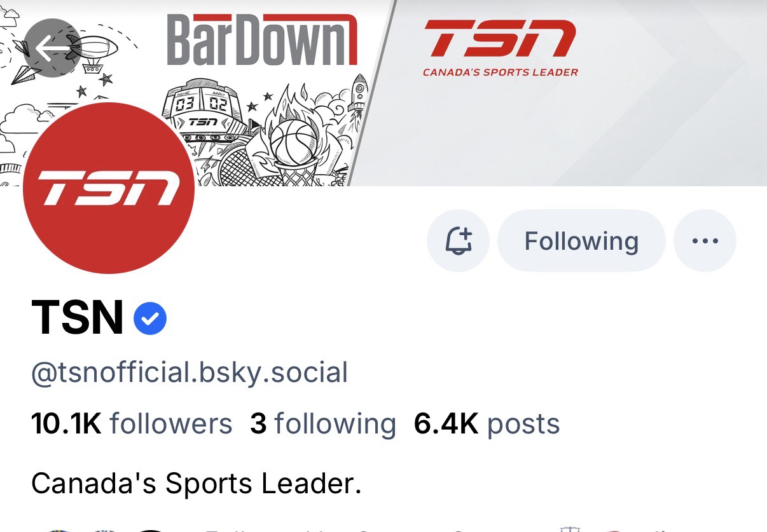The image size is (767, 532).
Task: Subscribe to TSN post notifications via bell icon
Action: 458,241
